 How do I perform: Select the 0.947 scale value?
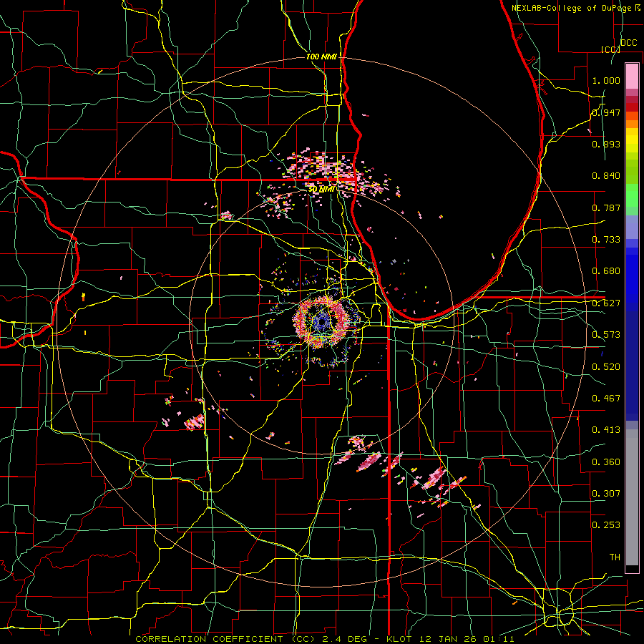[x=606, y=112]
